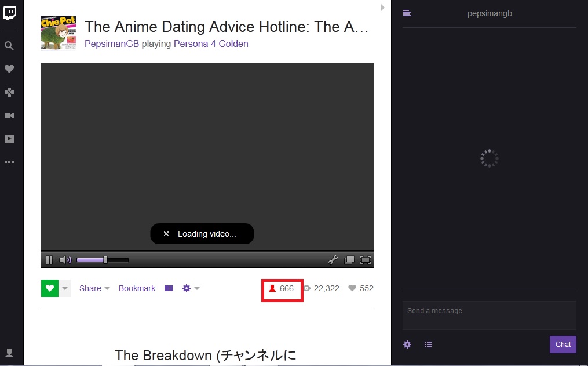
Task: Expand the follow options dropdown arrow
Action: 65,288
